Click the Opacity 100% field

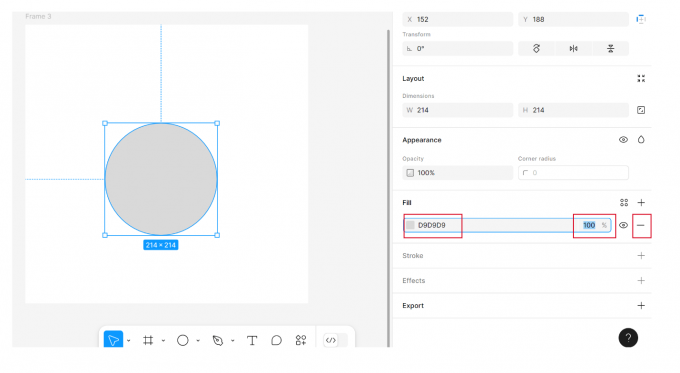[x=458, y=173]
